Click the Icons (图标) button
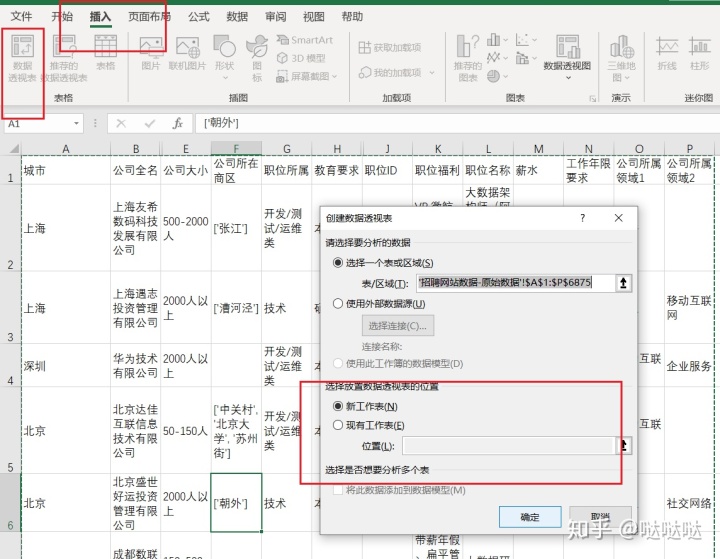Image resolution: width=720 pixels, height=559 pixels. click(x=257, y=58)
